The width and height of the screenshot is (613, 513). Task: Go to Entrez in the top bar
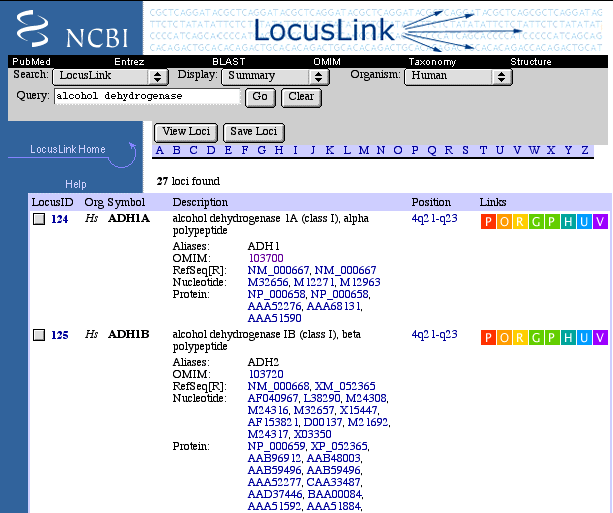[129, 62]
